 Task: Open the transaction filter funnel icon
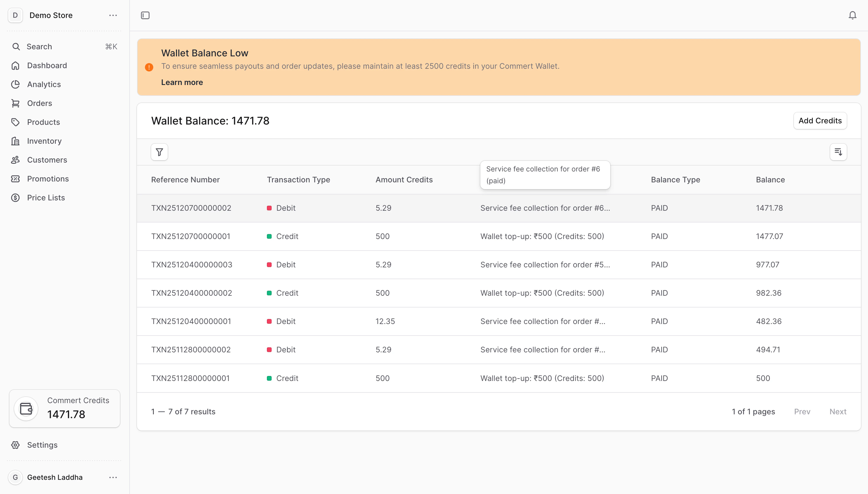tap(159, 152)
